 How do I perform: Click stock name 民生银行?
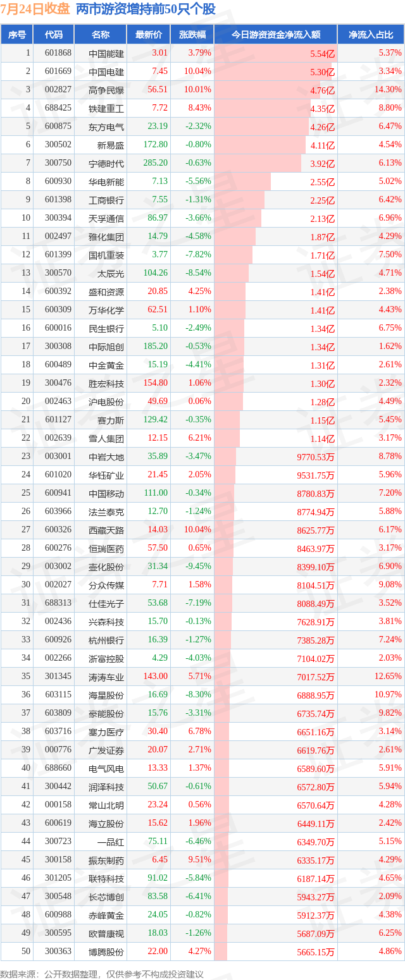(106, 328)
